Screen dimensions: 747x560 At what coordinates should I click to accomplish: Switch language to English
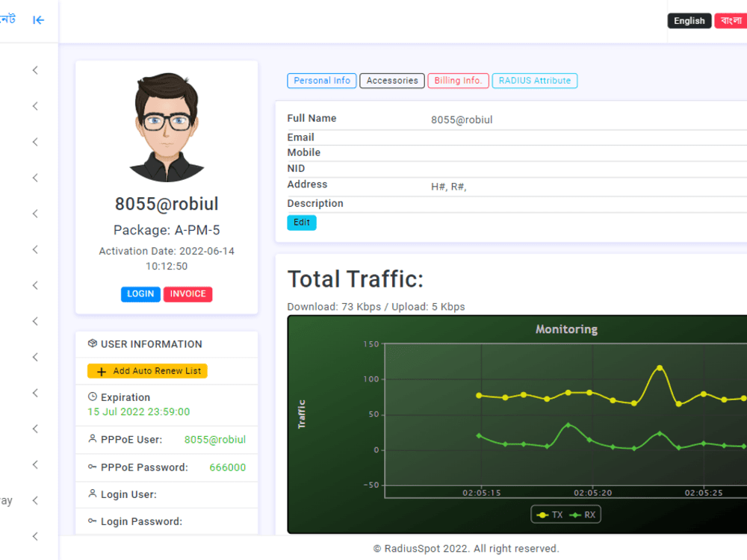pos(689,21)
